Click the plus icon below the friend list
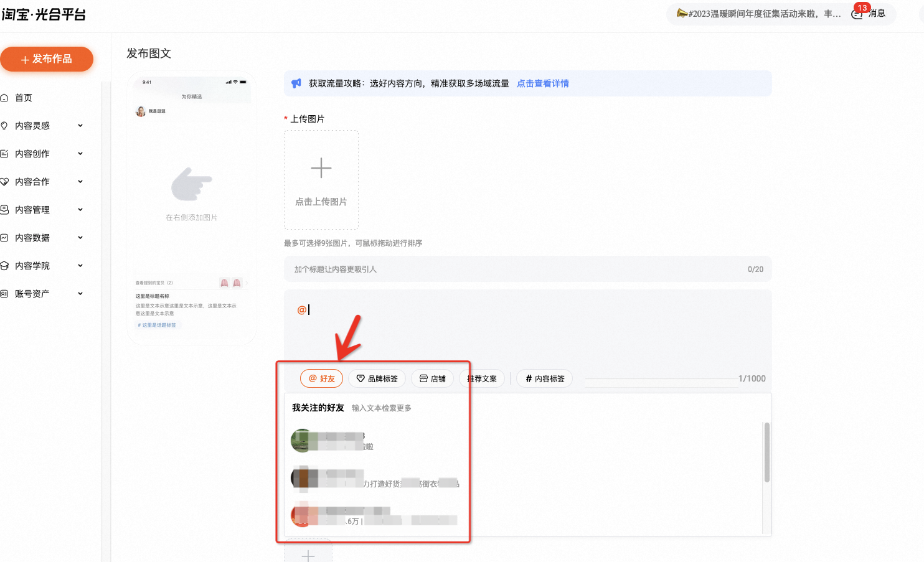924x562 pixels. click(308, 555)
